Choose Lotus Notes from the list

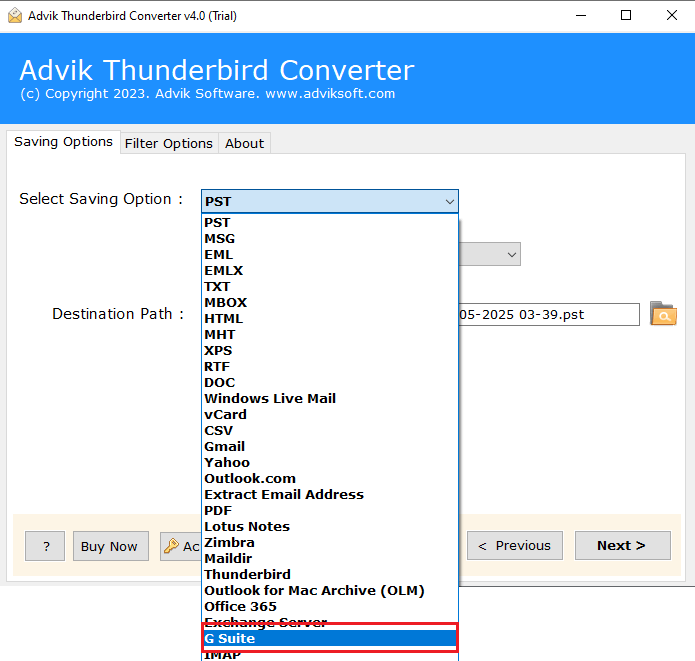[x=330, y=527]
